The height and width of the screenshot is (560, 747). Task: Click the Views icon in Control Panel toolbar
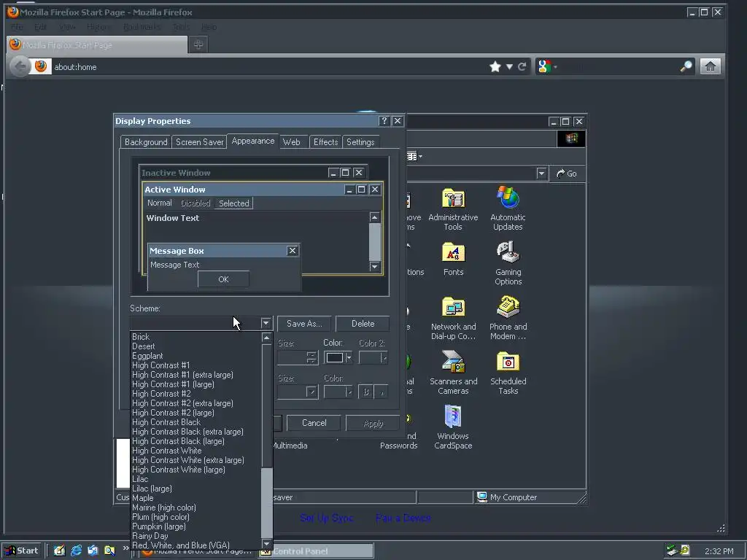pyautogui.click(x=414, y=156)
